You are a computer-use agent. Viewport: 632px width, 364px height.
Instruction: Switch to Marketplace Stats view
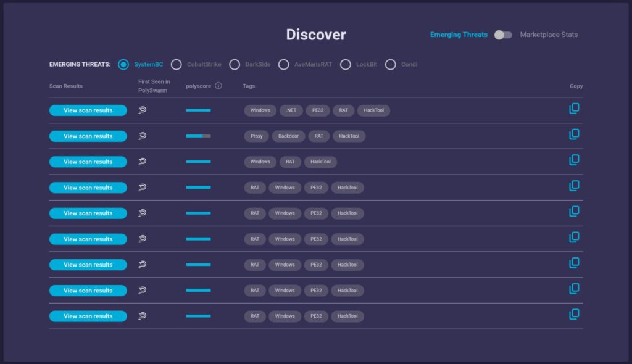pos(549,35)
